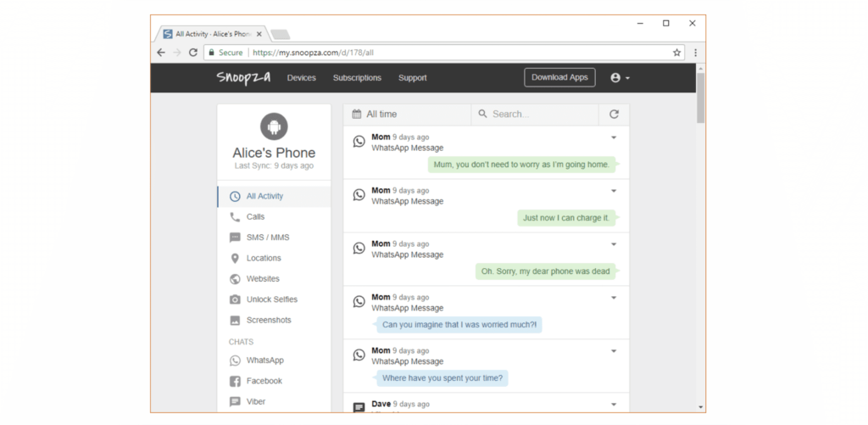Expand options for 'phone was dead' message
The height and width of the screenshot is (425, 868).
[614, 243]
